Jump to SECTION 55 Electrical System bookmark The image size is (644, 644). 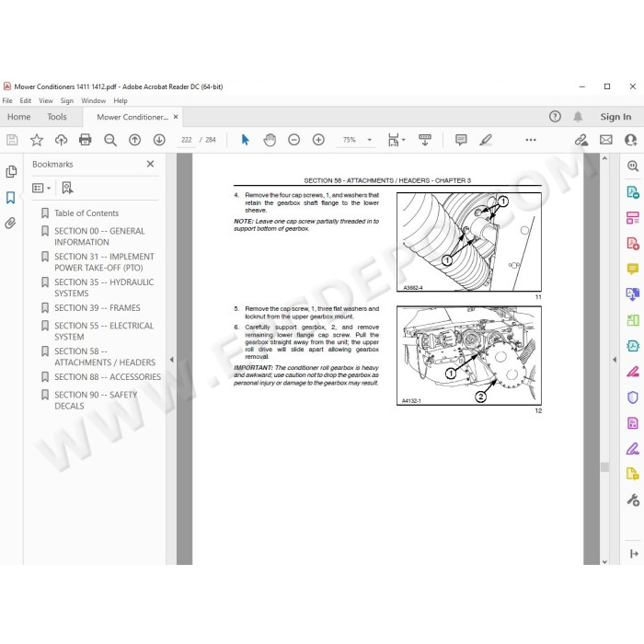104,331
